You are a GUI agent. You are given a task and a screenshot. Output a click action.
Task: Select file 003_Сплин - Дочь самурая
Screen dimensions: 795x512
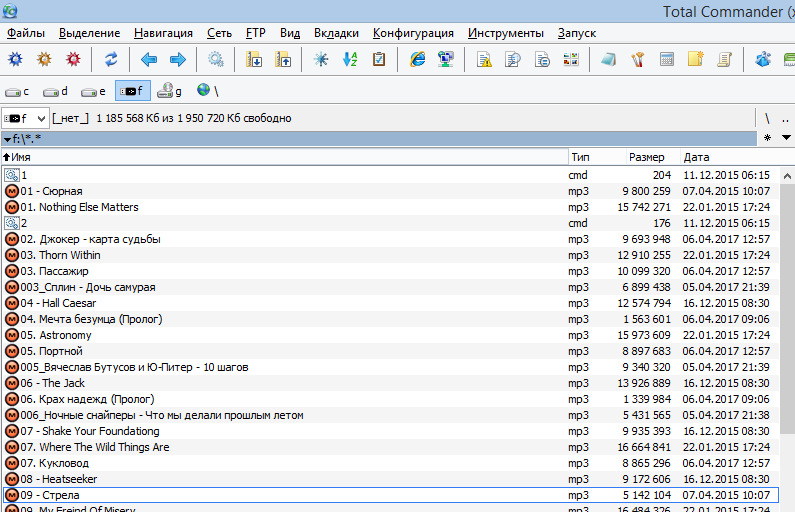(390, 287)
